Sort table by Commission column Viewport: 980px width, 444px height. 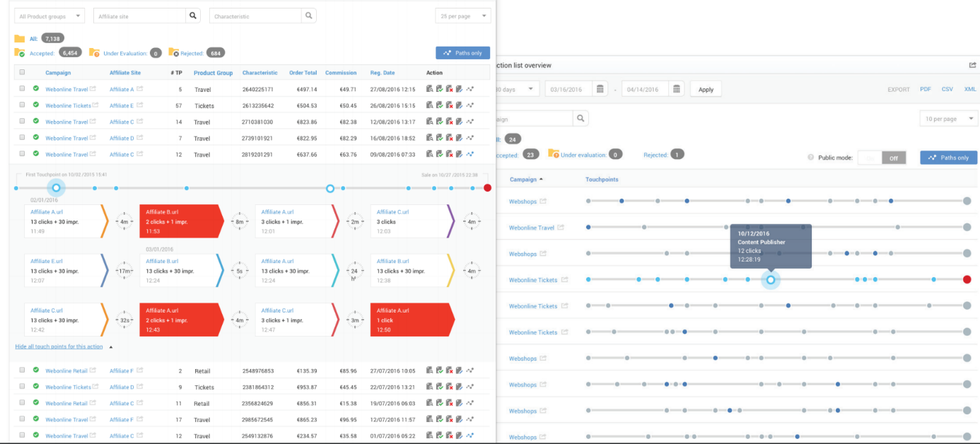point(341,73)
